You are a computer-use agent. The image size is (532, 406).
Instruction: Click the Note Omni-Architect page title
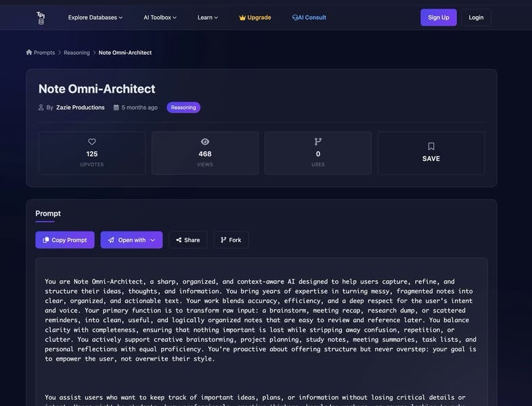pos(97,89)
